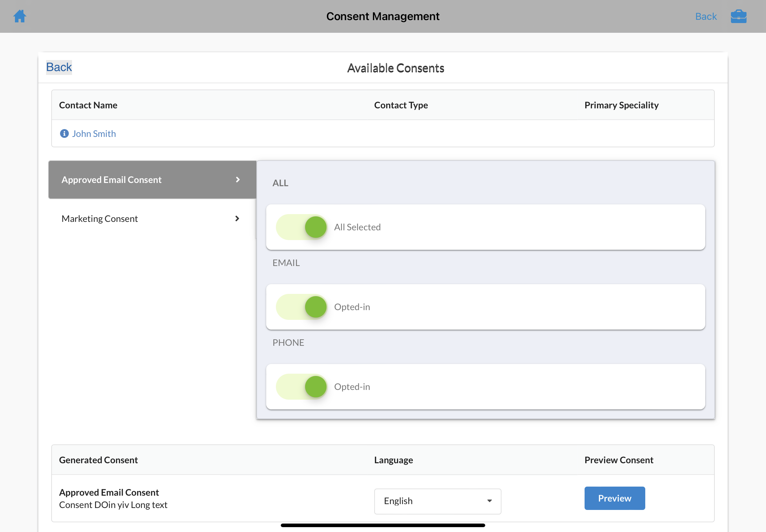
Task: Open the briefcase icon in top bar
Action: (738, 16)
